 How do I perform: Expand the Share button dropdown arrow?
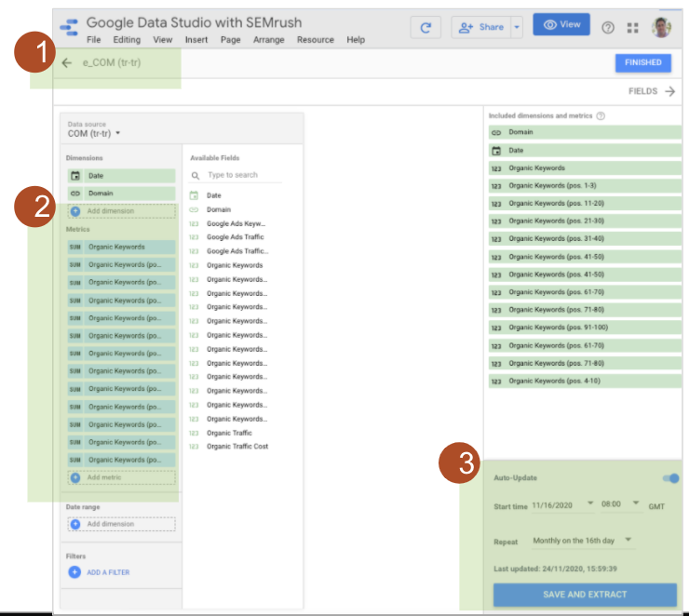tap(517, 28)
